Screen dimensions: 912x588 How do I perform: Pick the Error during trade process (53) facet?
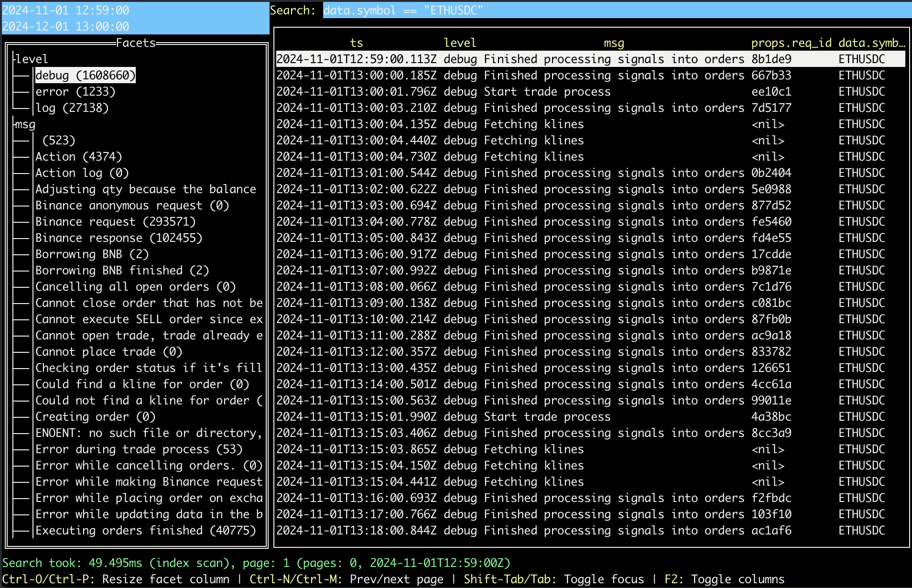(139, 449)
